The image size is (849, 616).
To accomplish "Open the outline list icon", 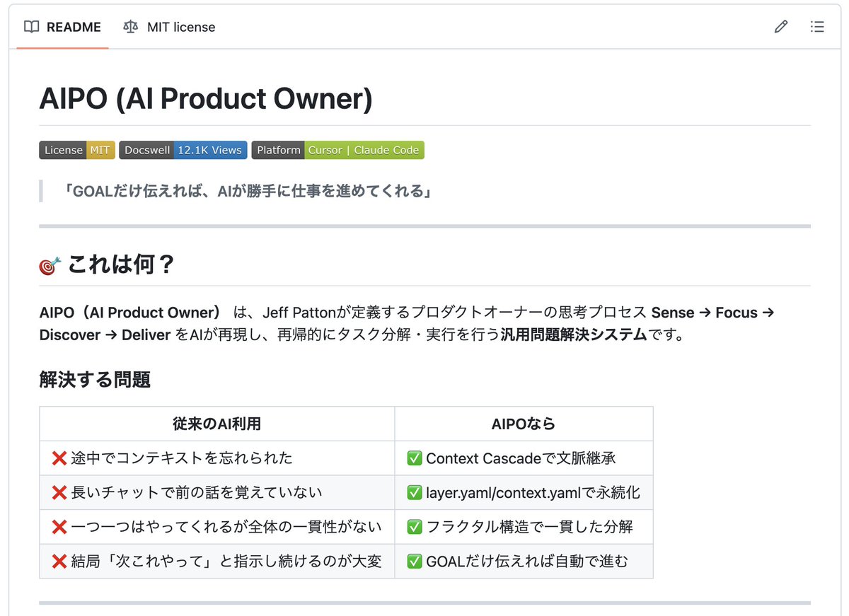I will coord(817,27).
